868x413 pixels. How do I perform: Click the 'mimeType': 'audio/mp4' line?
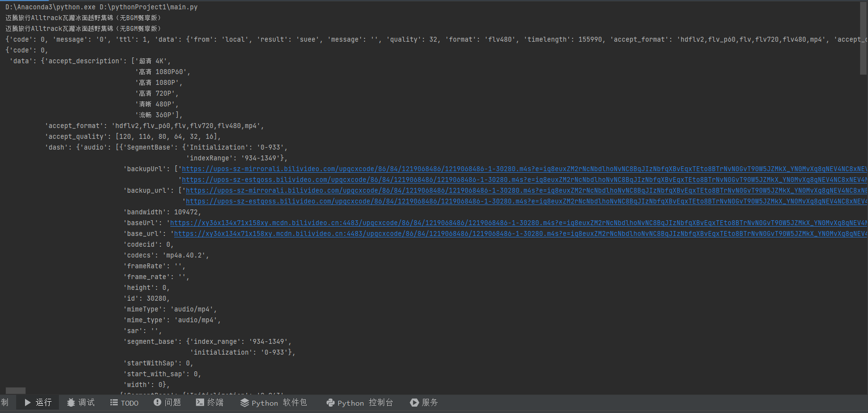tap(170, 310)
